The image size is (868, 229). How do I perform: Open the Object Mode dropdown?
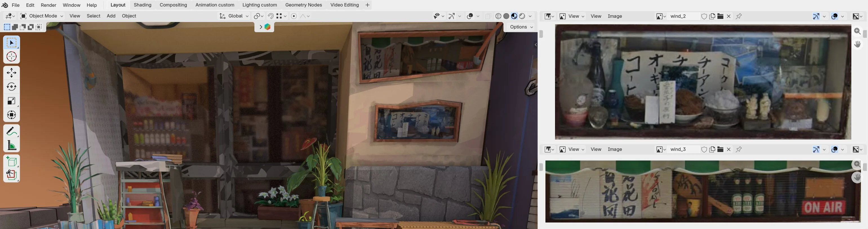42,16
